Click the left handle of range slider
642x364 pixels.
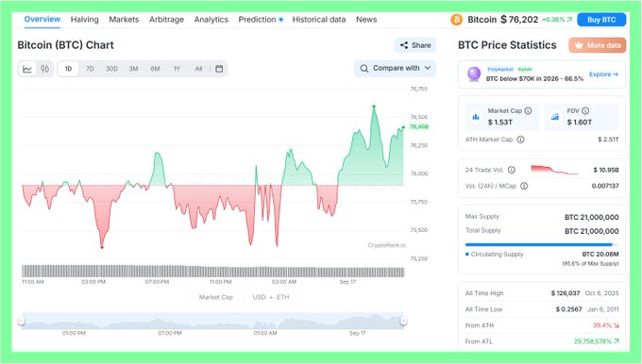tap(22, 321)
